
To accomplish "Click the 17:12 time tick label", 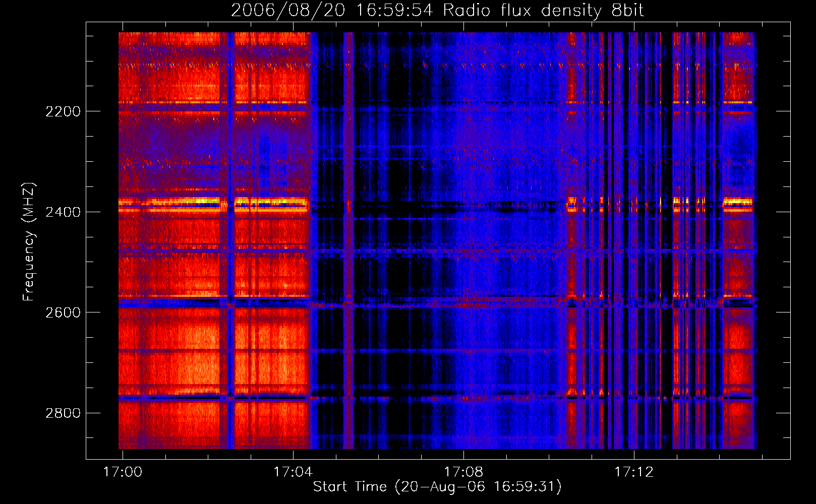I will pos(634,472).
